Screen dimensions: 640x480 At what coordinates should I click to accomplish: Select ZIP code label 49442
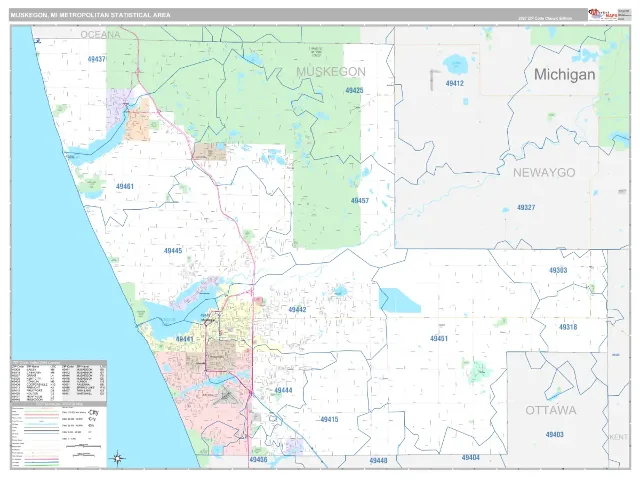click(x=298, y=310)
